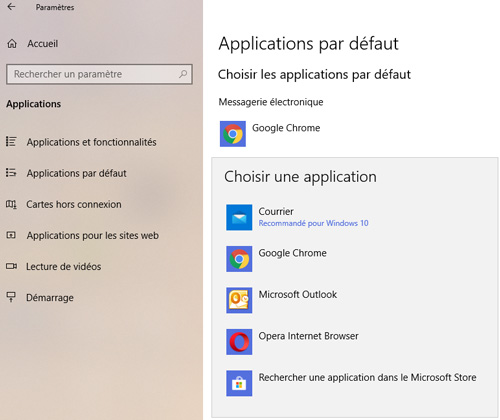
Task: Click the Choisir une application heading
Action: pos(300,177)
